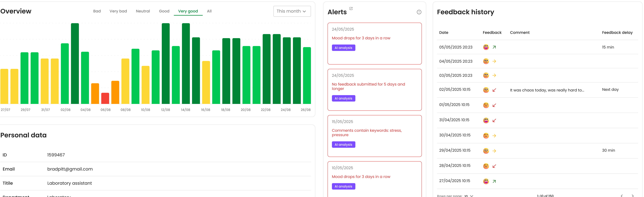This screenshot has height=197, width=644.
Task: Click the Feedback delay column header
Action: tap(617, 32)
